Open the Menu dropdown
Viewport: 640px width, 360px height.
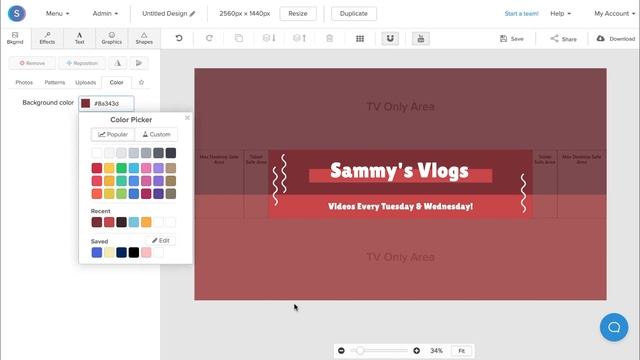(x=58, y=13)
